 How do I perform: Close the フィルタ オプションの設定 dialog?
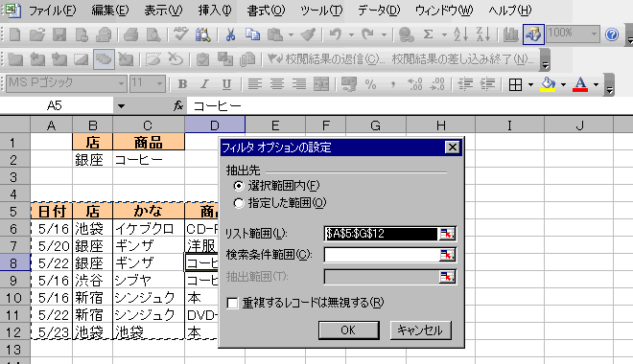pyautogui.click(x=452, y=148)
